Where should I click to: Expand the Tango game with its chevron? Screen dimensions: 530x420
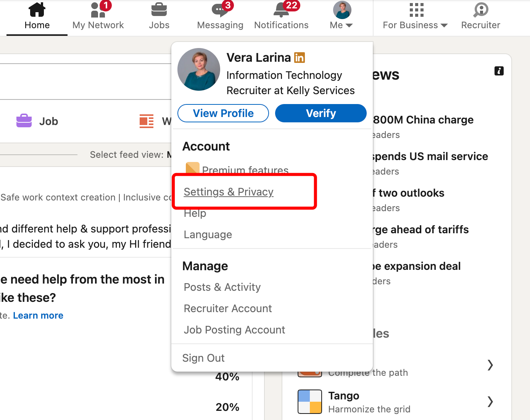click(490, 401)
